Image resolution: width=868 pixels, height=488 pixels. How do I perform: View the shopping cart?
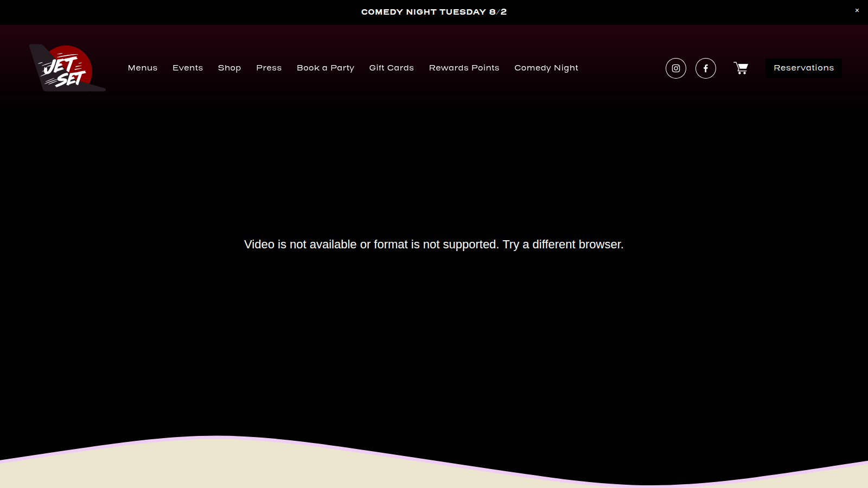(741, 68)
